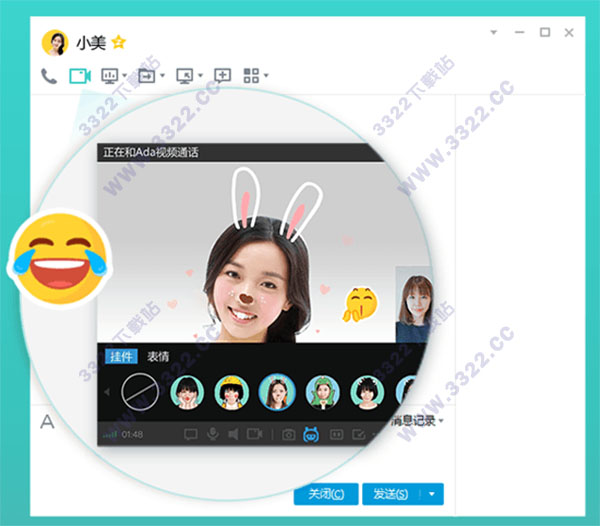Click 小美's profile avatar
The image size is (600, 526).
[x=55, y=42]
